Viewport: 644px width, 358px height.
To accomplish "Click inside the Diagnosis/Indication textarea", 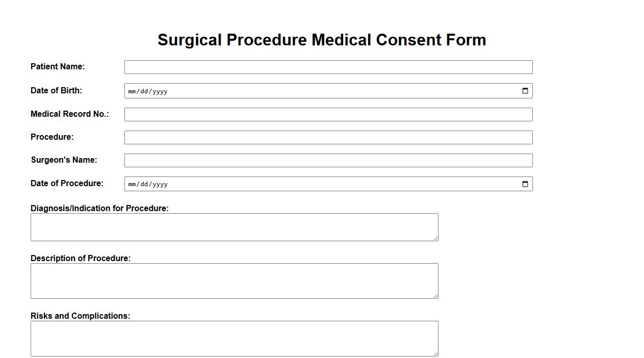I will coord(235,226).
